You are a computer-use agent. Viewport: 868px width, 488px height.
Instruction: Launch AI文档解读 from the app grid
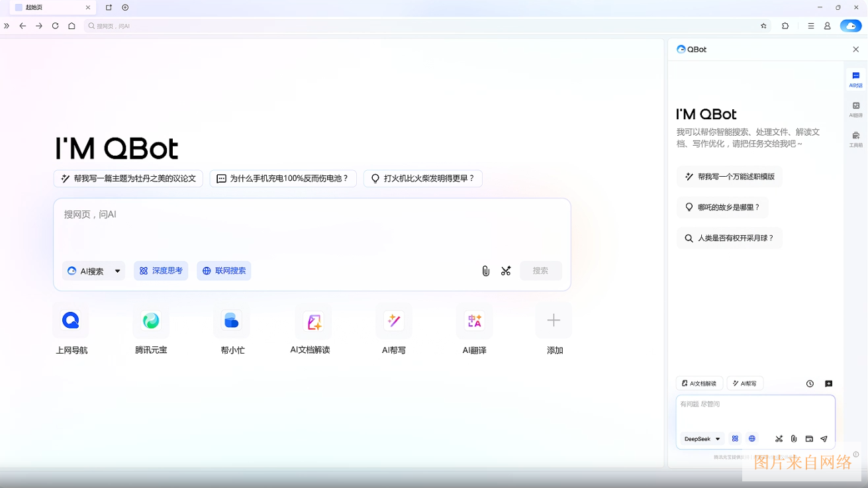313,320
